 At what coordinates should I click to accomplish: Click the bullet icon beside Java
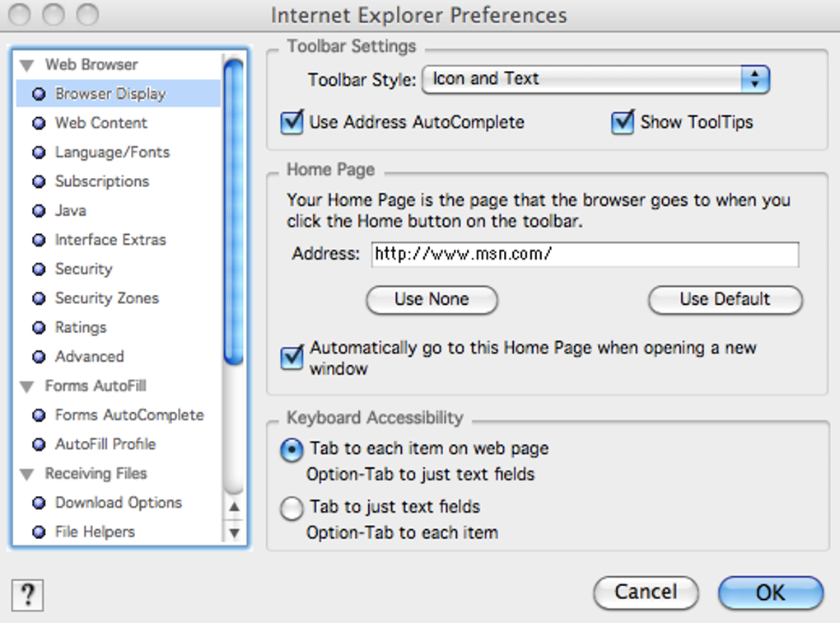(39, 211)
